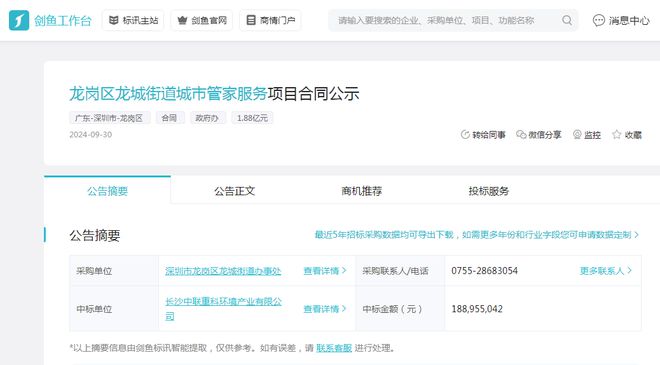Click the 政府办 tag
Screen dimensions: 660x365
click(207, 118)
